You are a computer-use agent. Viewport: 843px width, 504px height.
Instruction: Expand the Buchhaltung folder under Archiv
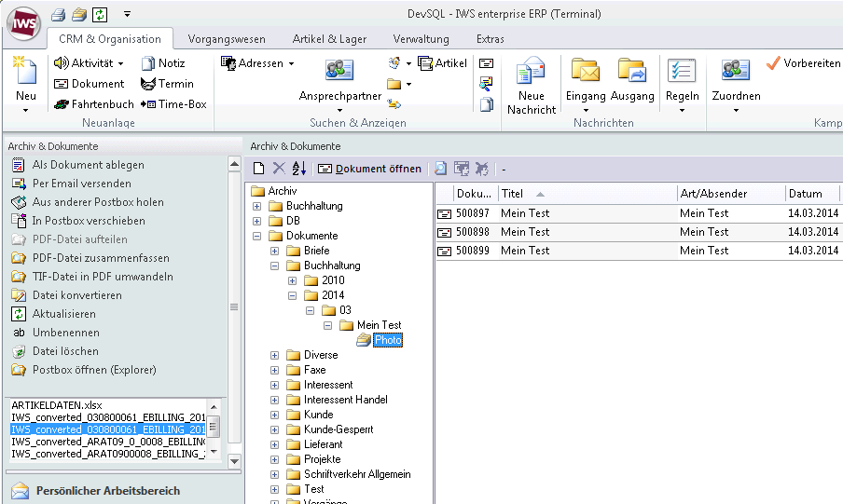pos(257,206)
